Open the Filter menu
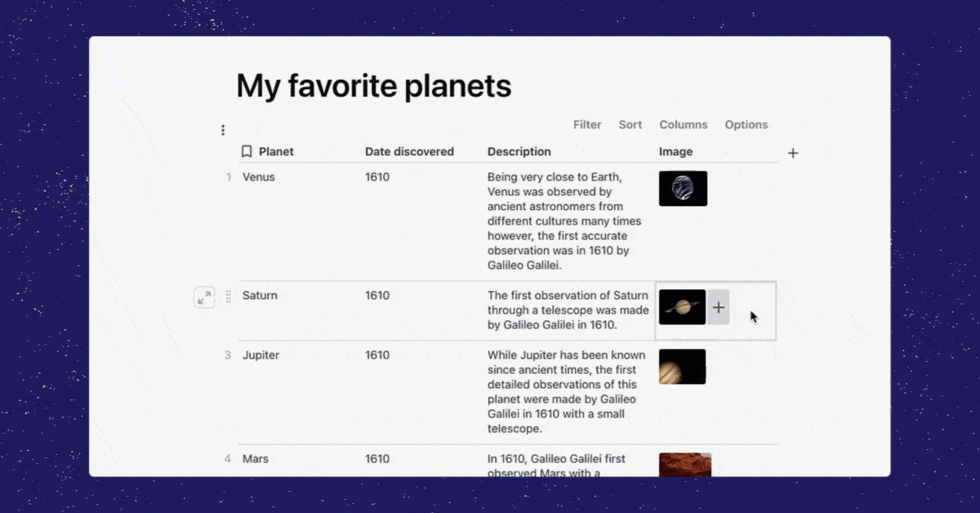This screenshot has width=980, height=513. click(587, 125)
